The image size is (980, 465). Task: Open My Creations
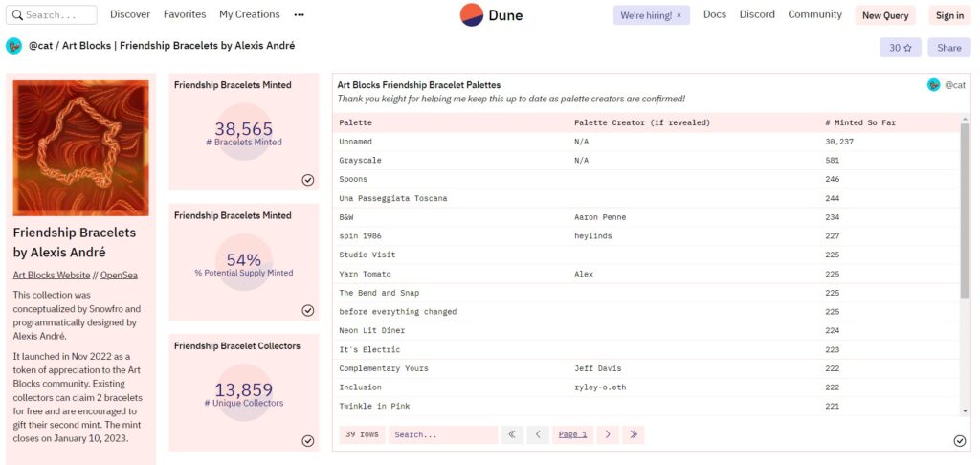(250, 14)
